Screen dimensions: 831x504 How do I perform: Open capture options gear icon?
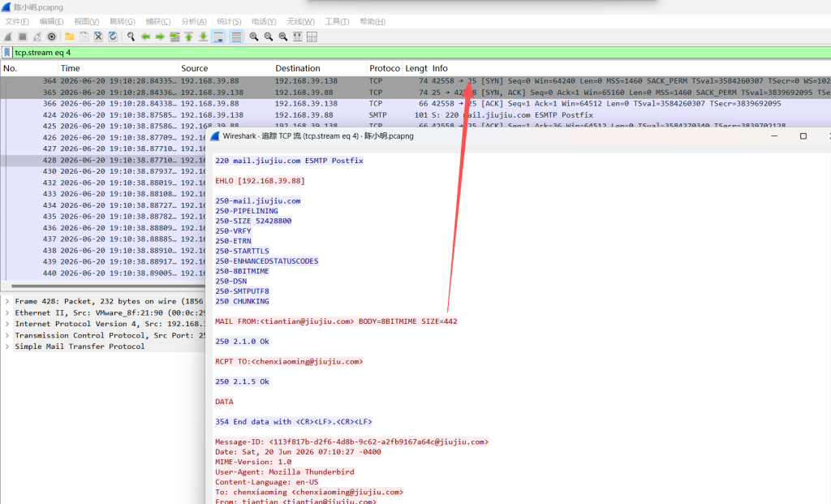(51, 37)
